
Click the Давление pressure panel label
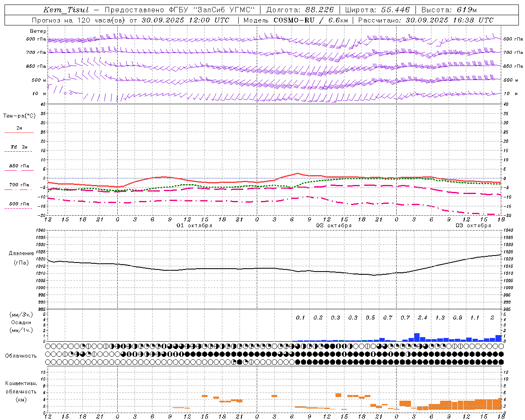click(21, 253)
